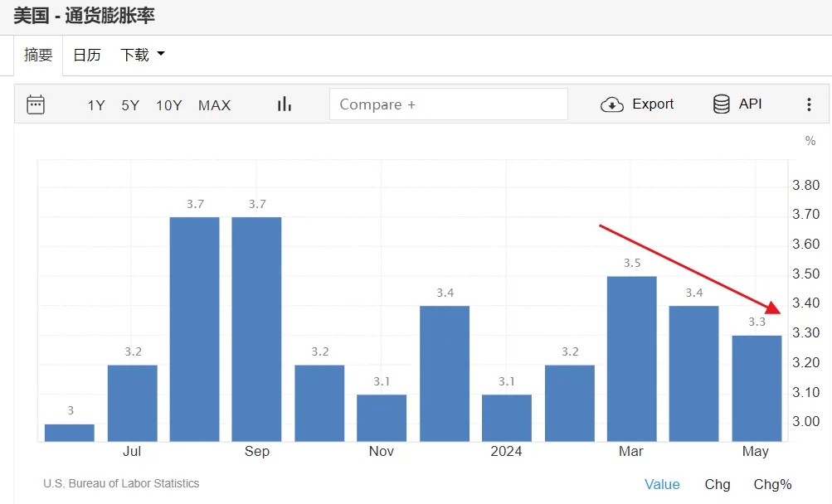Click the cloud download Export icon

pos(612,104)
